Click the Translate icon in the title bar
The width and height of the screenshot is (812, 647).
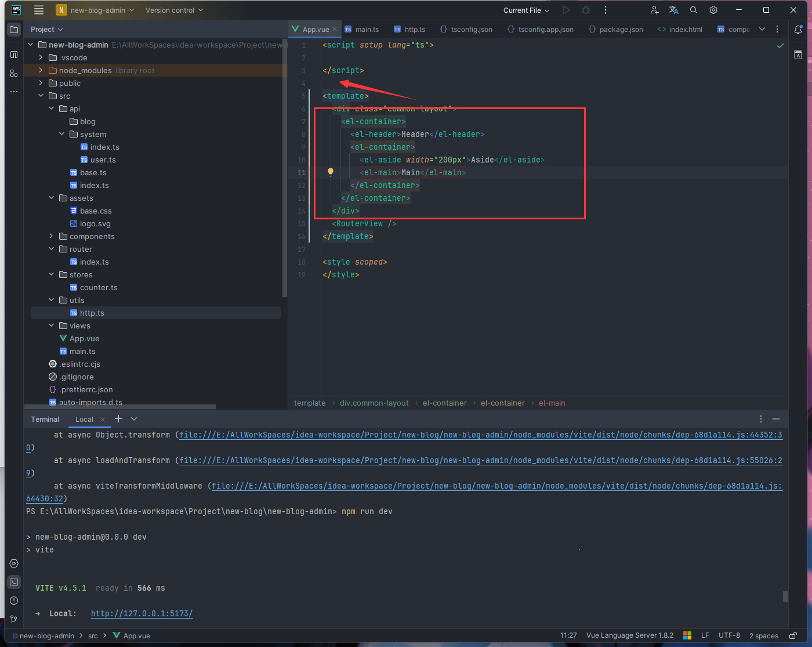pos(673,10)
